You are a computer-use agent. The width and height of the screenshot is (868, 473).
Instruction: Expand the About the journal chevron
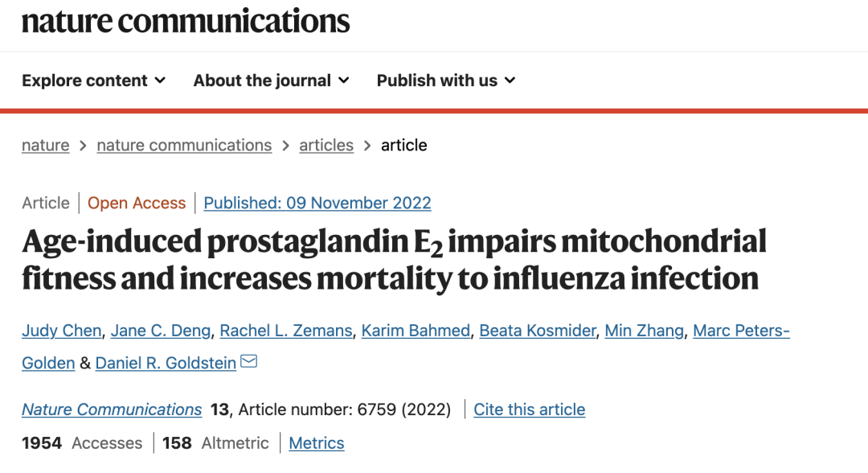coord(344,81)
